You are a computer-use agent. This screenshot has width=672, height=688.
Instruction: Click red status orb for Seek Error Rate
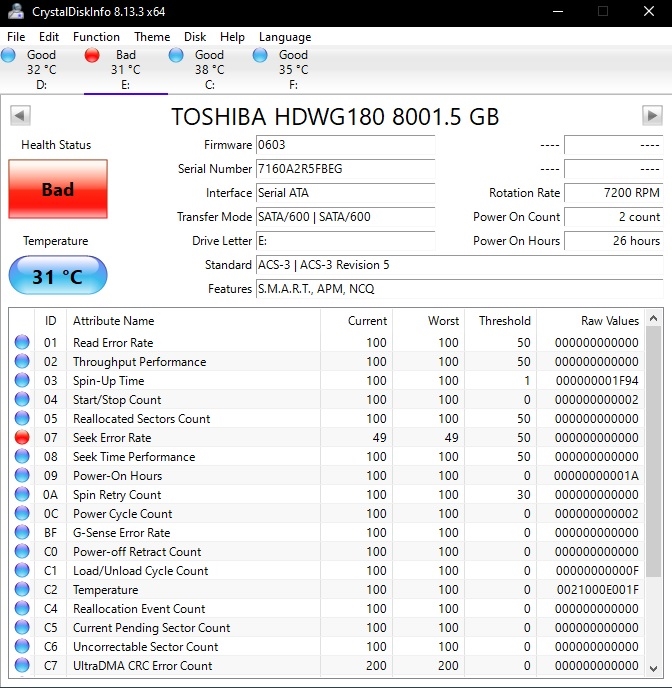pyautogui.click(x=22, y=437)
